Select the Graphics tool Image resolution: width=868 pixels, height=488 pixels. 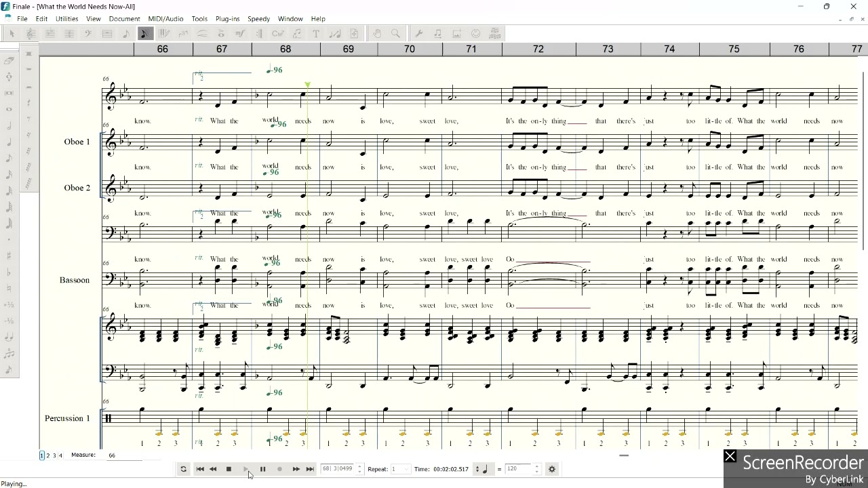(x=456, y=33)
